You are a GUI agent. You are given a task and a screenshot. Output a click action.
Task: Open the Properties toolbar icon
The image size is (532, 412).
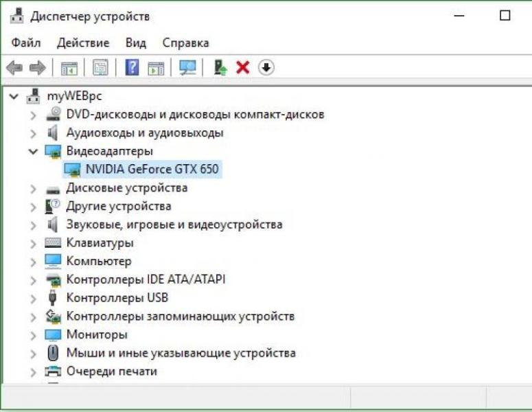[101, 67]
